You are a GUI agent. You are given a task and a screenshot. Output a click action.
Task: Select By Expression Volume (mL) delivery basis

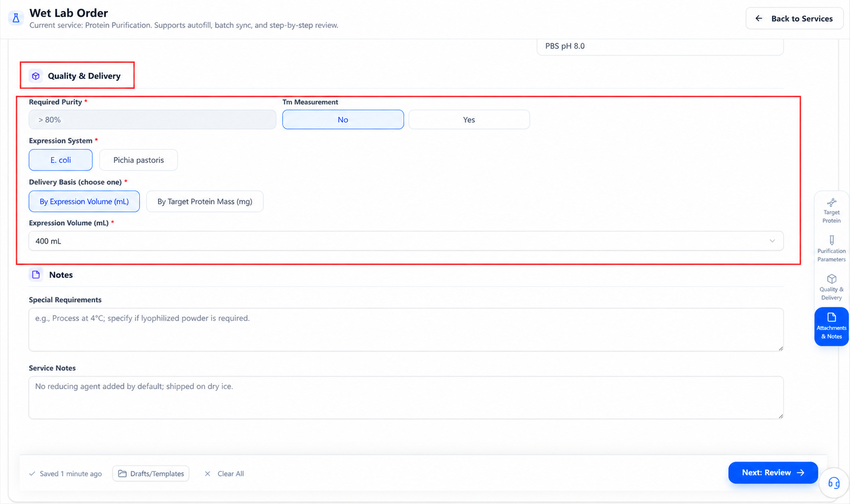[84, 201]
